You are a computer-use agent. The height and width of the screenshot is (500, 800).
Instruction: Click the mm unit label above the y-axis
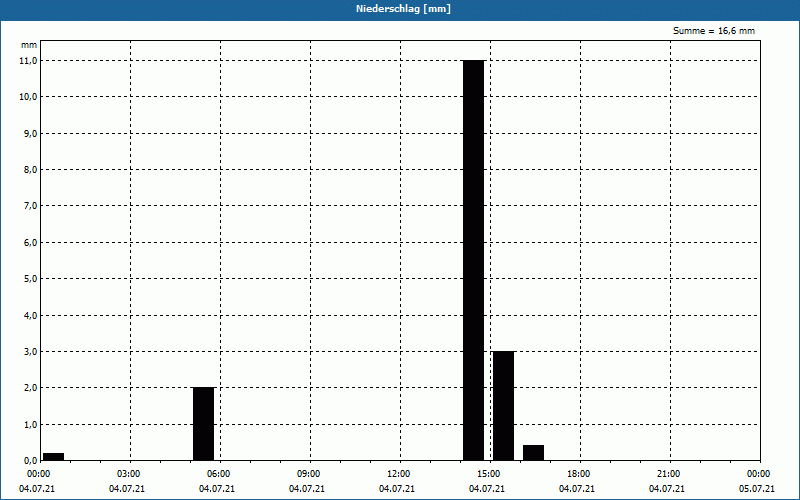[29, 45]
